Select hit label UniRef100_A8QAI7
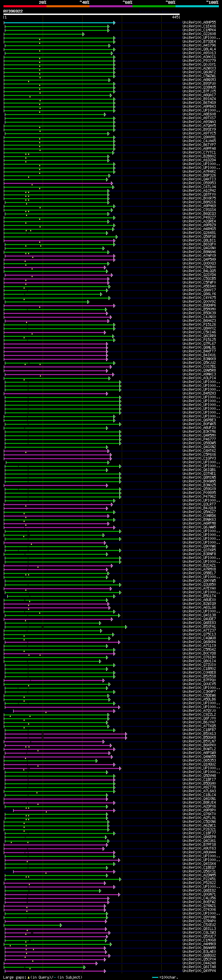The image size is (222, 980). 199,95
